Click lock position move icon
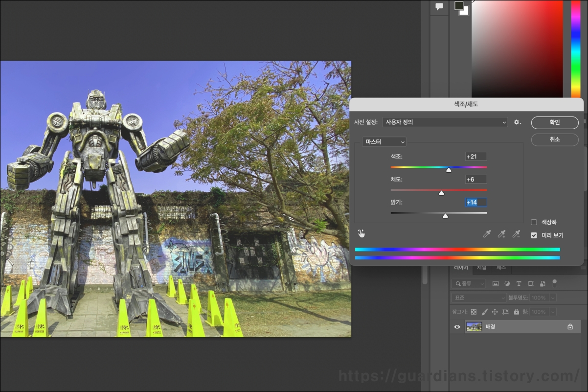 pos(495,312)
